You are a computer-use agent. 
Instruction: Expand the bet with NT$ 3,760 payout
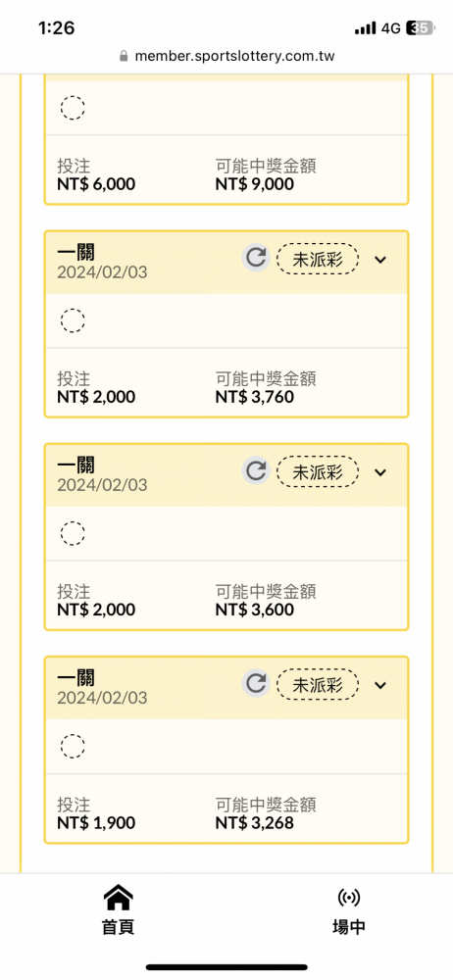(380, 260)
